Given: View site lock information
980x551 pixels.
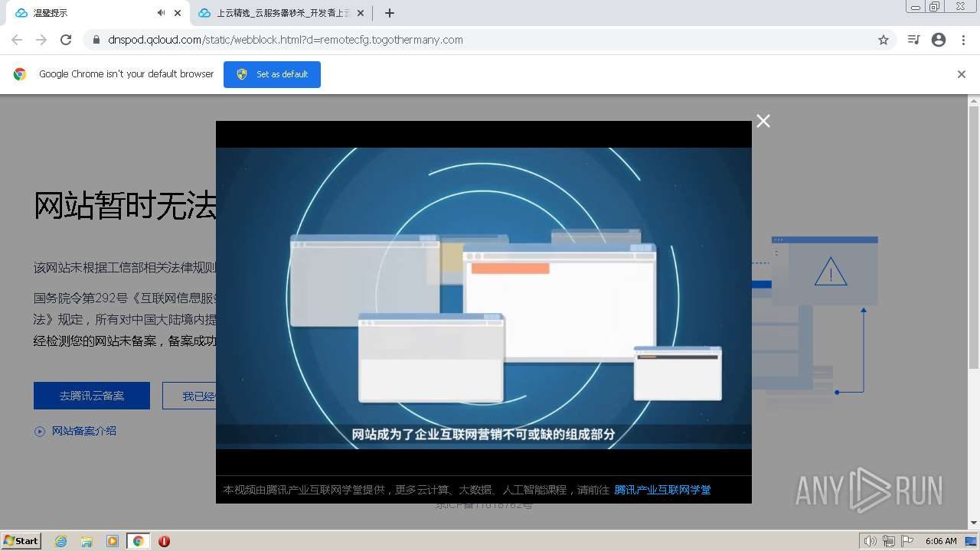Looking at the screenshot, I should [96, 40].
